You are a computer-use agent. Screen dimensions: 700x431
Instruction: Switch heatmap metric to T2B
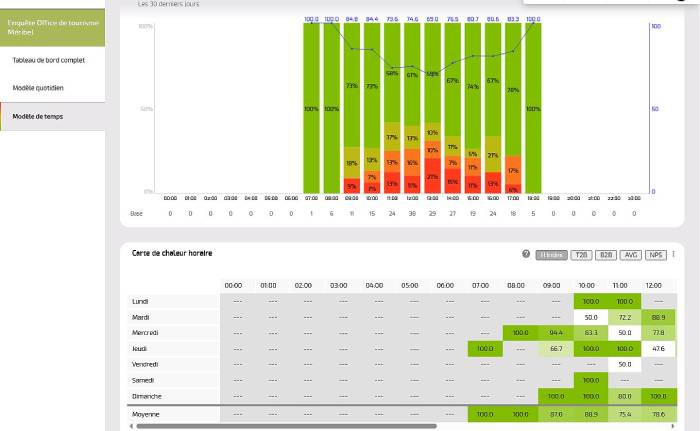point(581,254)
